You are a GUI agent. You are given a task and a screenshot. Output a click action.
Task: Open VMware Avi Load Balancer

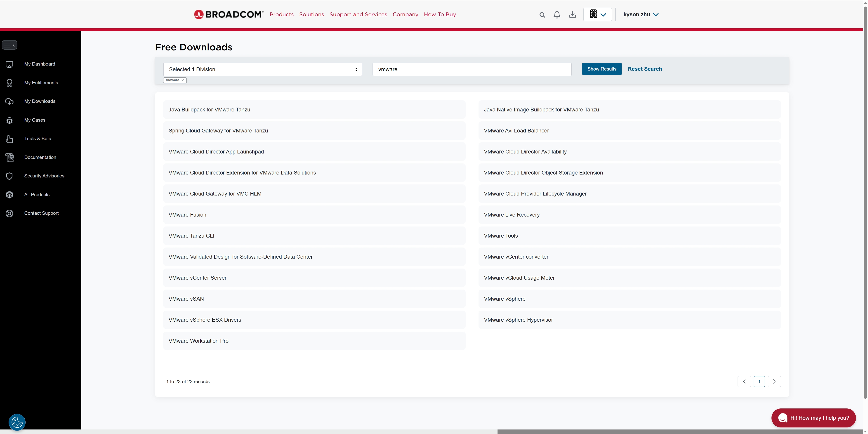[629, 131]
